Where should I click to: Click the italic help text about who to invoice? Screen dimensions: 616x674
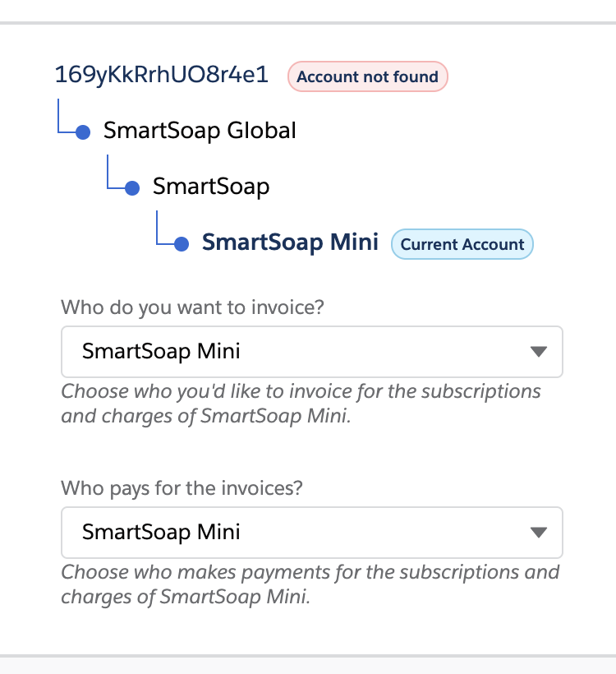pos(301,403)
